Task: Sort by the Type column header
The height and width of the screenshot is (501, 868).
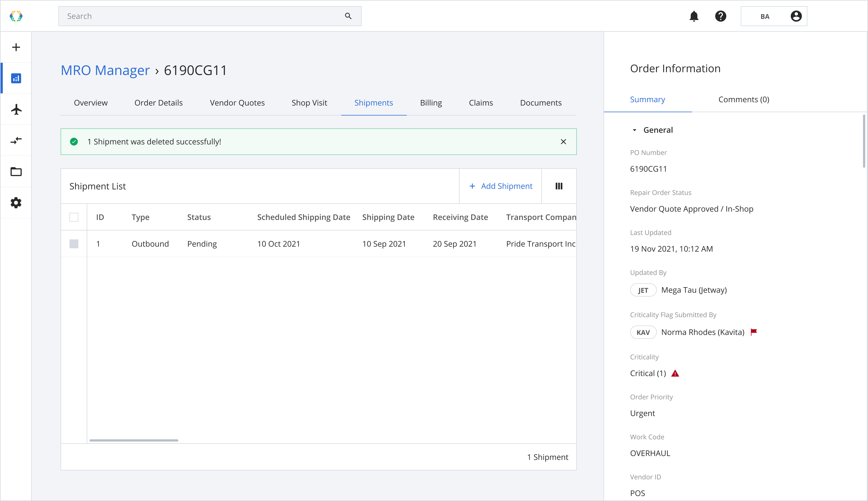Action: click(x=140, y=217)
